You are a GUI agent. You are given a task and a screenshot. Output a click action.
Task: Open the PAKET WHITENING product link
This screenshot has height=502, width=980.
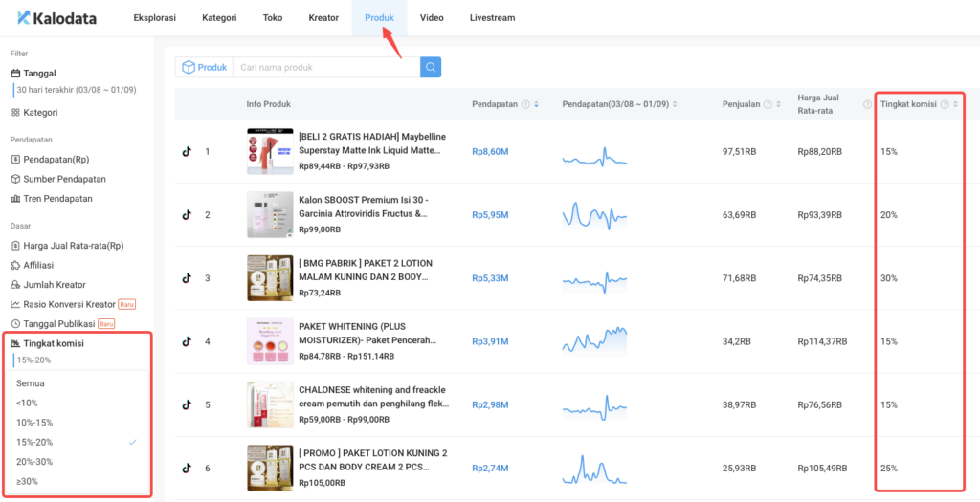point(367,334)
